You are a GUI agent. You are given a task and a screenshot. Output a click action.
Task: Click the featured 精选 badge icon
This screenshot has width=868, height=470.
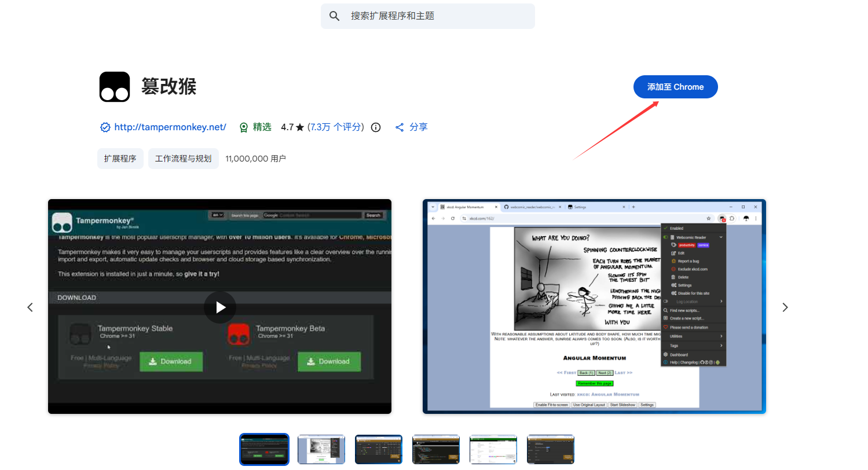pos(244,127)
